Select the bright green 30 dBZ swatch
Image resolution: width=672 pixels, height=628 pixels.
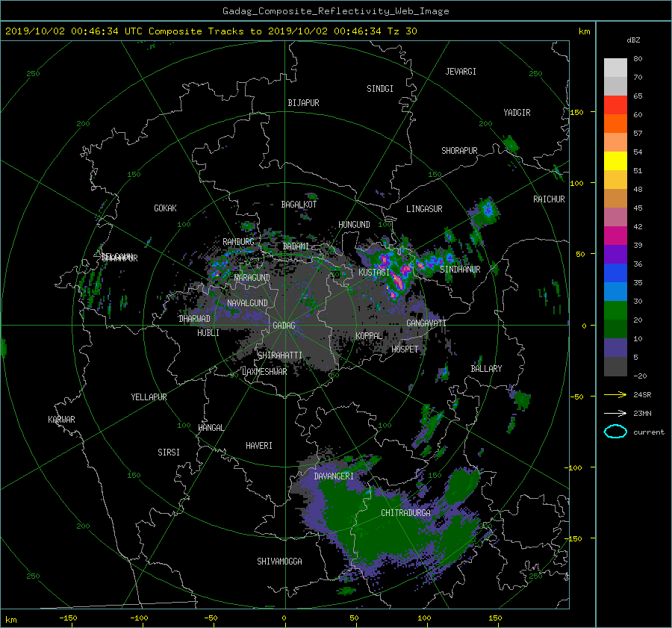coord(615,310)
